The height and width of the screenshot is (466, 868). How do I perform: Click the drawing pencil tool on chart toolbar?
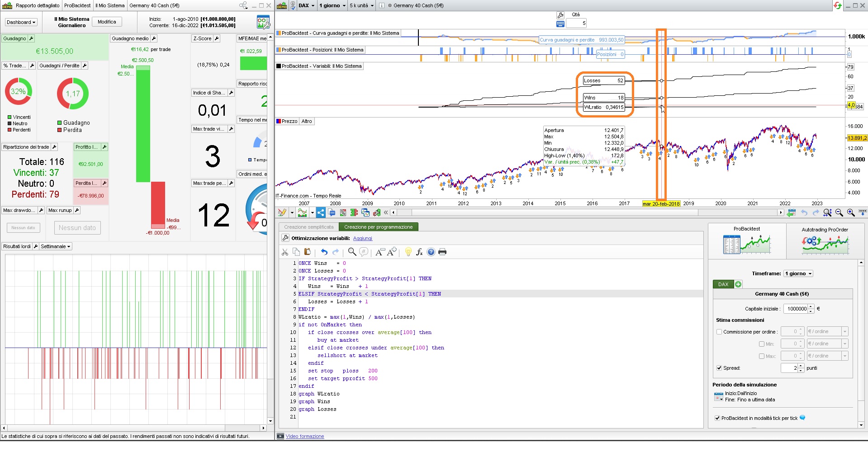282,212
